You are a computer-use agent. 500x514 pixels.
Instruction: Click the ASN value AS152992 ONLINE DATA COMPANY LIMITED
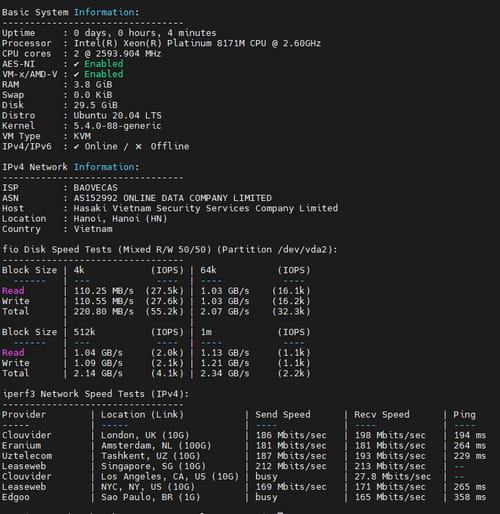[x=173, y=198]
